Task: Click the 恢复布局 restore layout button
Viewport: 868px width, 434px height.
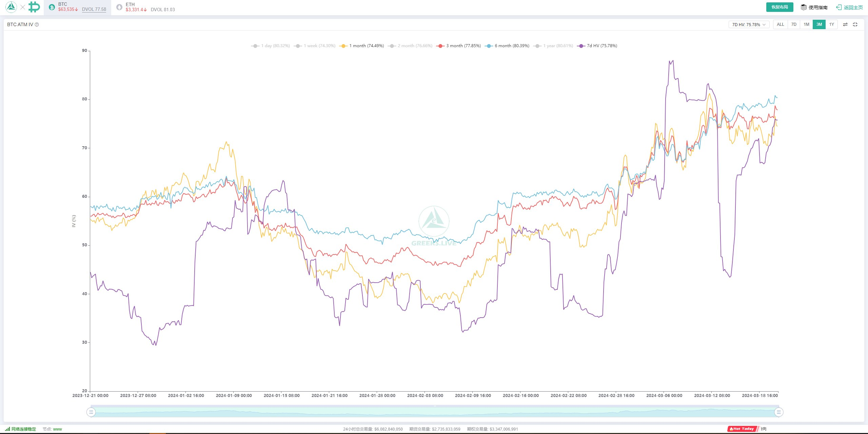Action: 780,7
